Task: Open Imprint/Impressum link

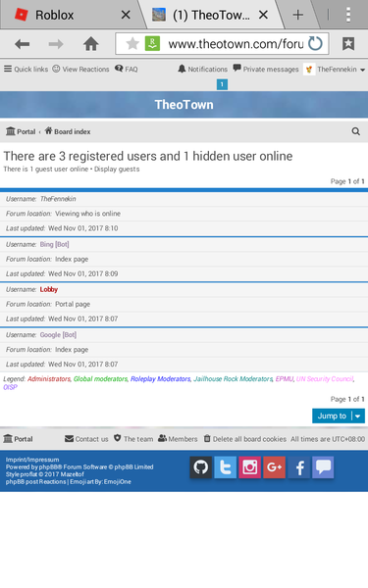Action: [x=32, y=460]
